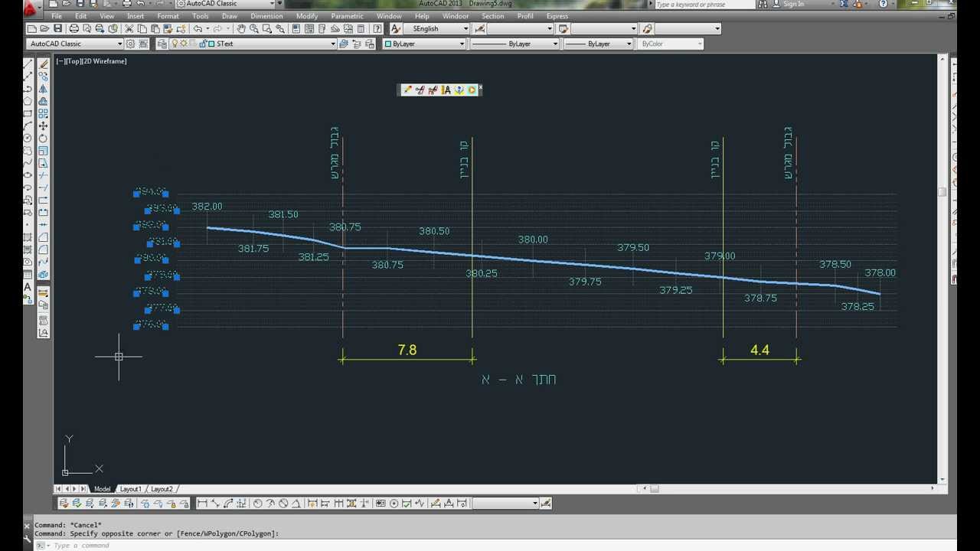Select the Trim tool in Modify toolbar
Viewport: 980px width, 551px height.
coord(43,174)
